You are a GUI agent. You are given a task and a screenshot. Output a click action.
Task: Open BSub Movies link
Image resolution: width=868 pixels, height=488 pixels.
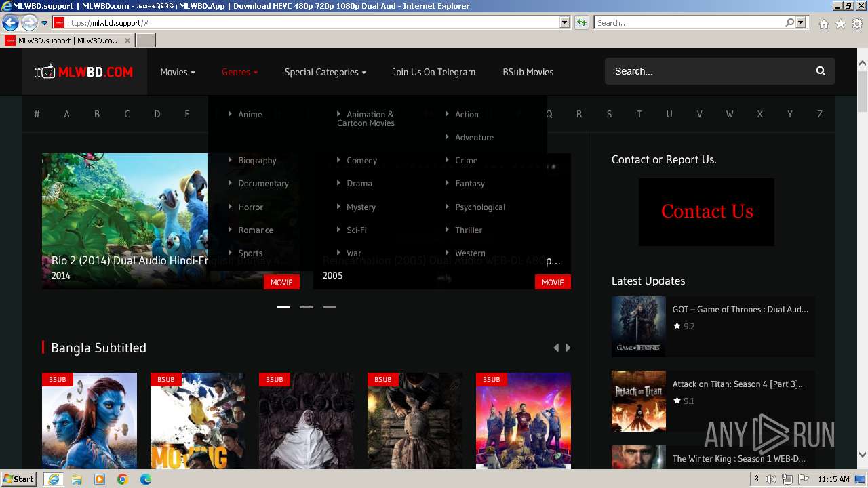528,72
